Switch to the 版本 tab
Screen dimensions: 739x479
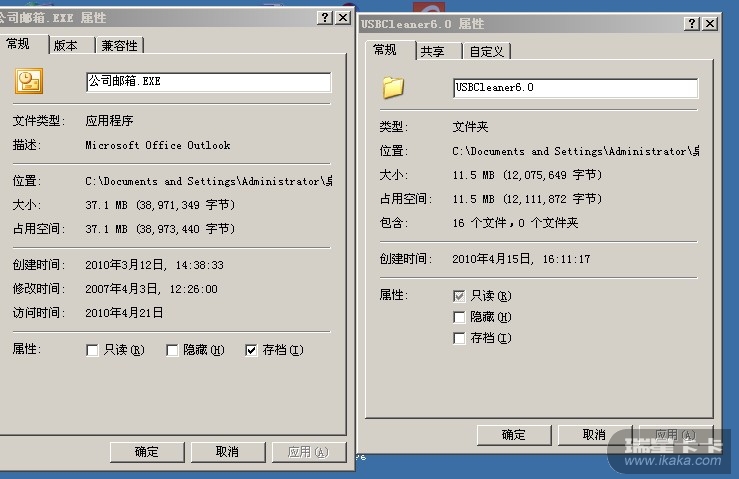click(66, 45)
